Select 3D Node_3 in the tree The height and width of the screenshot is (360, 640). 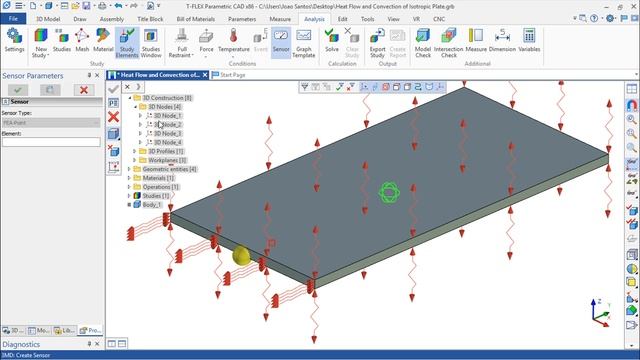click(167, 133)
